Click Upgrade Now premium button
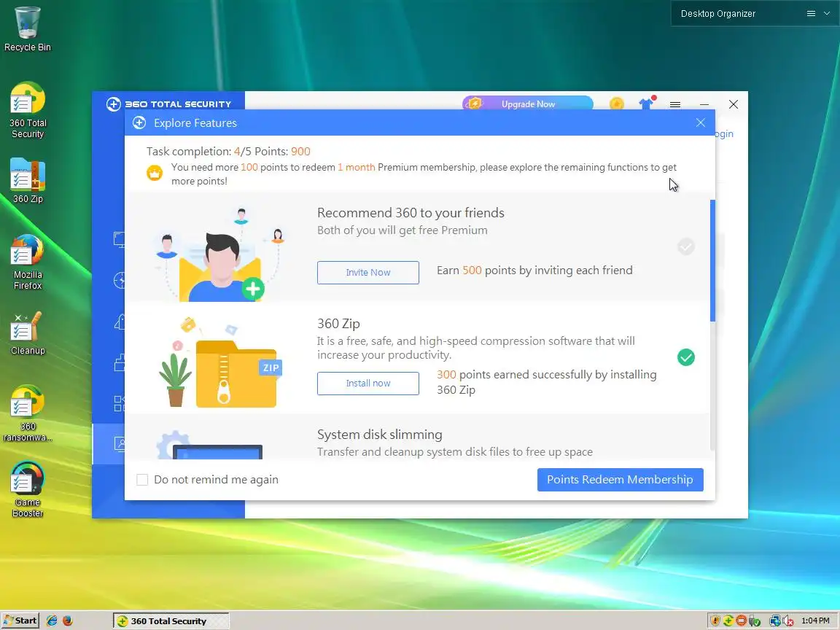The image size is (840, 630). coord(528,104)
